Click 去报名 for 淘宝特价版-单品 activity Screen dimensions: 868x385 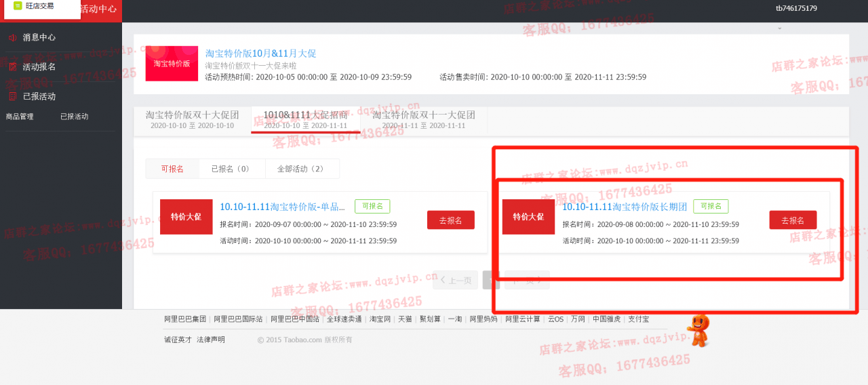(450, 220)
